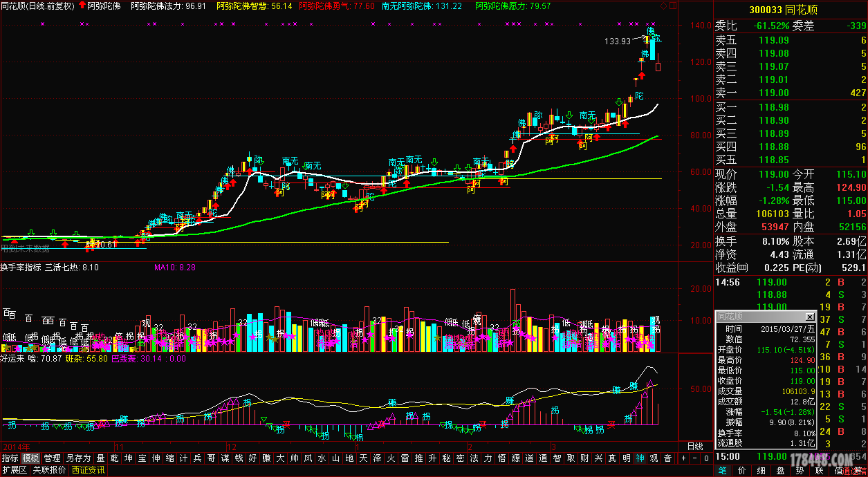Select the 力 template button
The width and height of the screenshot is (868, 477).
click(x=488, y=458)
